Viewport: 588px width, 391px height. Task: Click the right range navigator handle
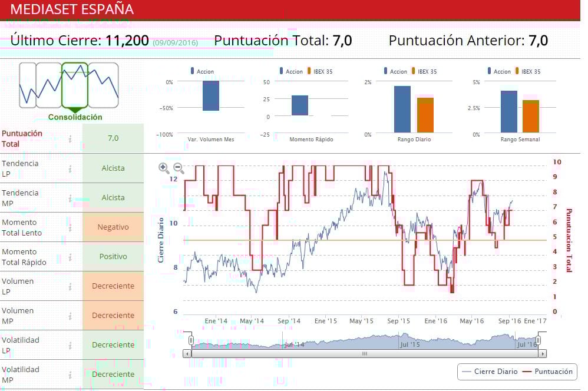tap(538, 340)
